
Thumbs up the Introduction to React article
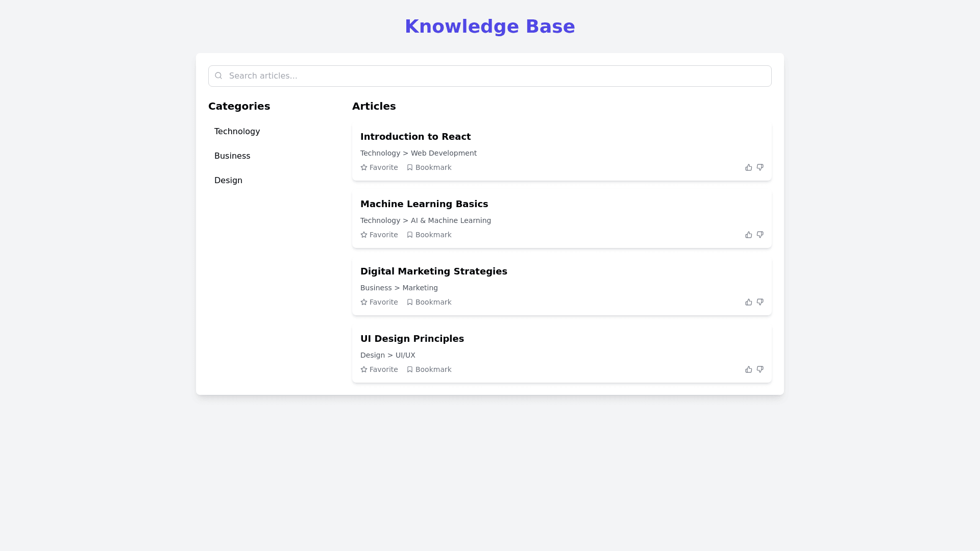(x=748, y=167)
